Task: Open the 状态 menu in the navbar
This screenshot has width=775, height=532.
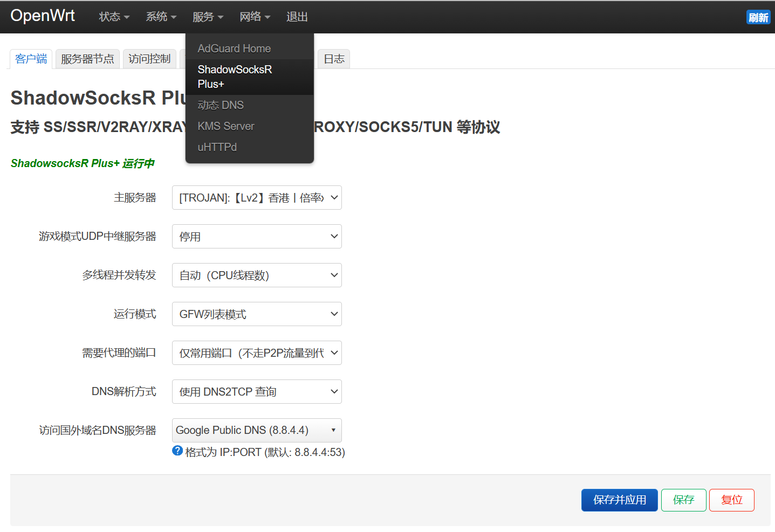Action: point(113,17)
